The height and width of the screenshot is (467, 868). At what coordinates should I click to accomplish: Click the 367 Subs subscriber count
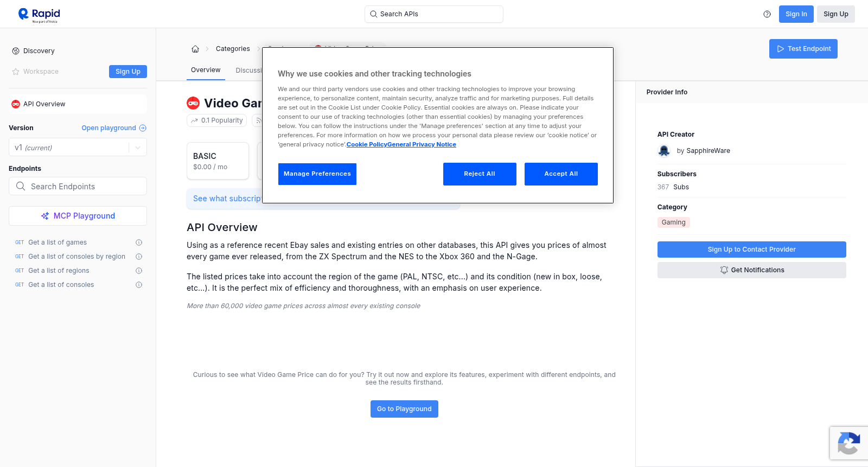pos(673,187)
